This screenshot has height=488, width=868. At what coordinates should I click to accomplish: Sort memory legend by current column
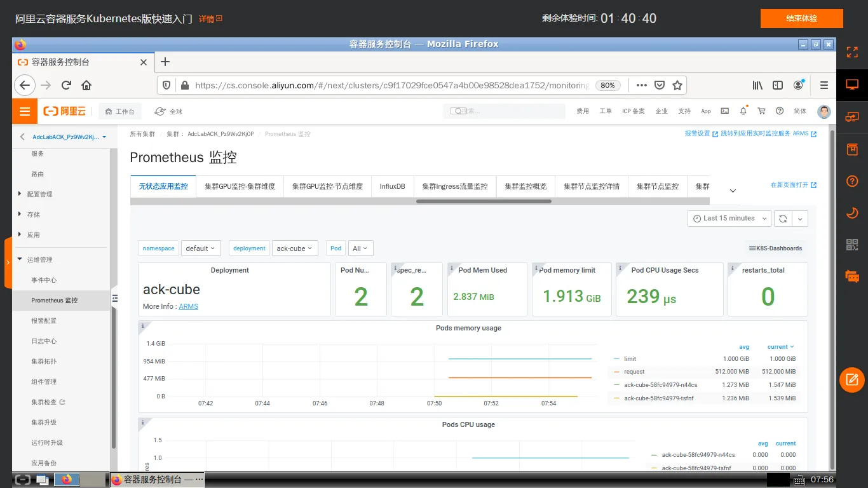tap(781, 347)
